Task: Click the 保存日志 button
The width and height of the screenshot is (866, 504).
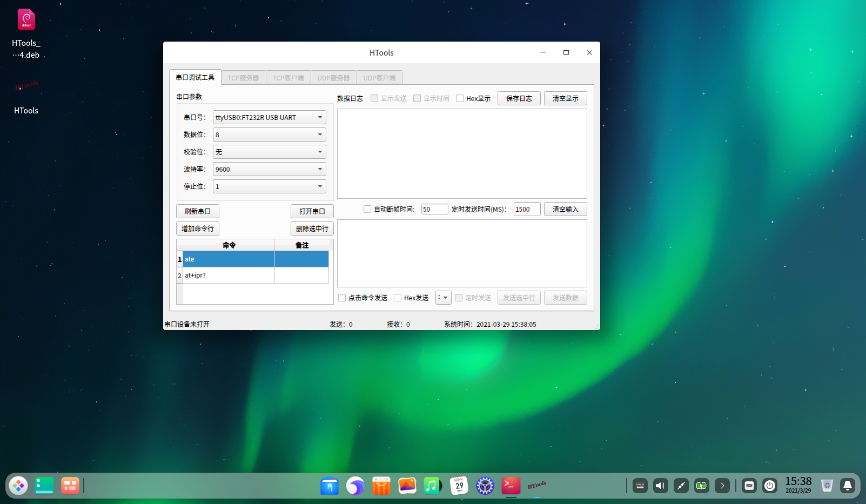Action: click(519, 98)
